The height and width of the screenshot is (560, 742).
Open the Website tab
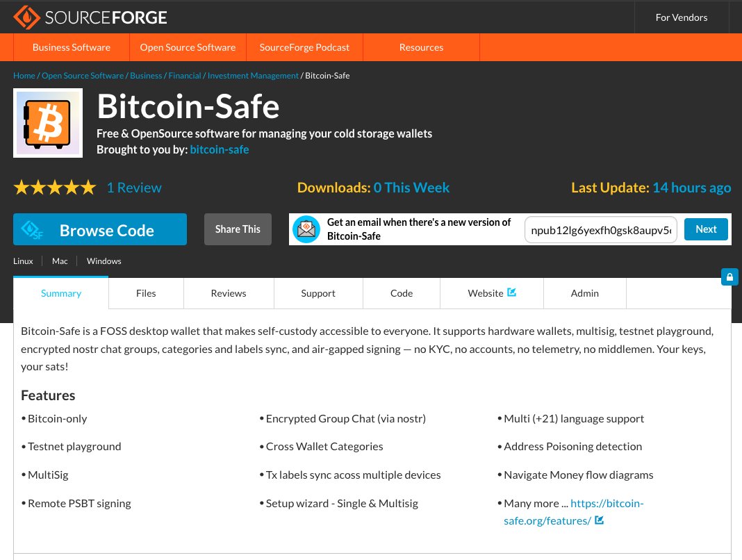tap(492, 293)
